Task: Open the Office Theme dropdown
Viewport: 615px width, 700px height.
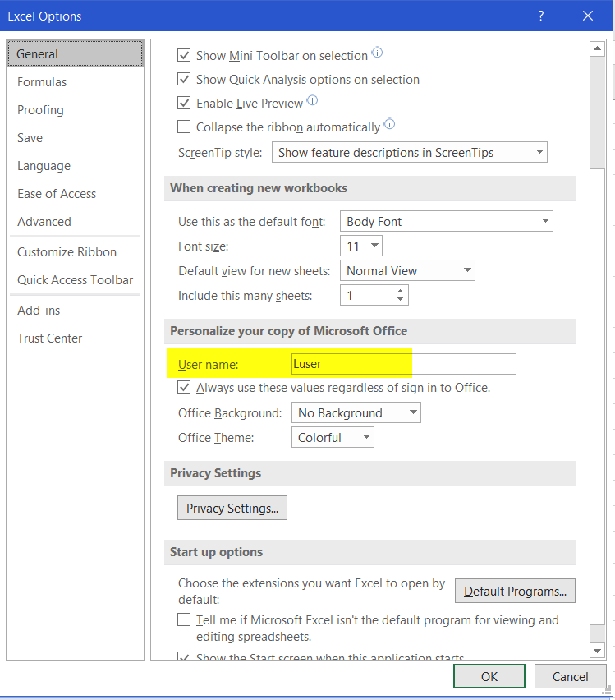Action: point(333,437)
